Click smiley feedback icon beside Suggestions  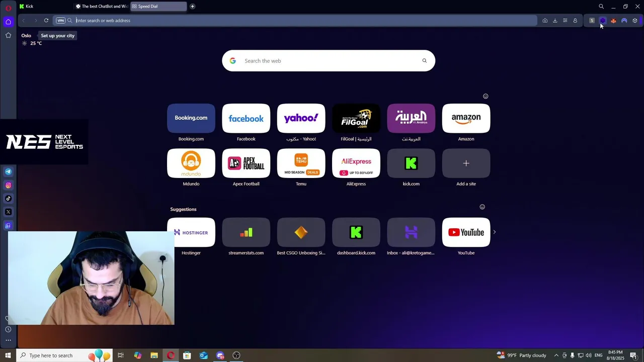pyautogui.click(x=482, y=207)
